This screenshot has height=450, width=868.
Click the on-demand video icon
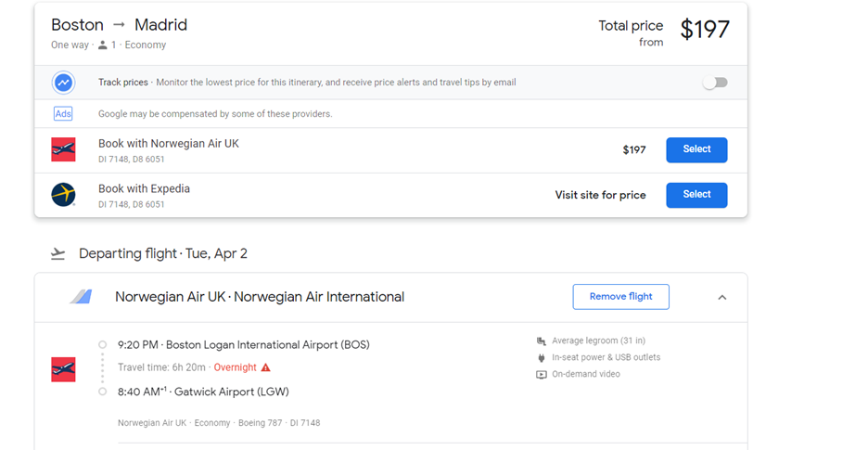click(x=542, y=375)
